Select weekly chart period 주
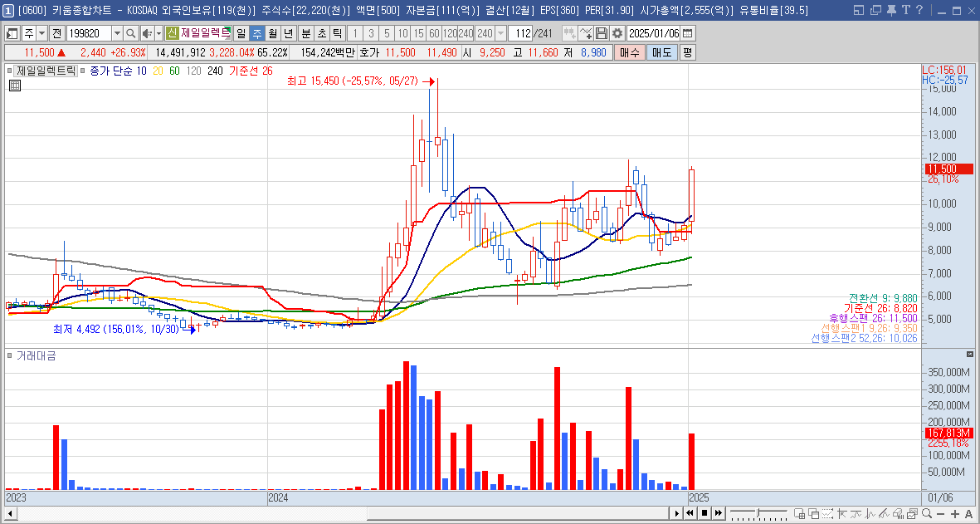The image size is (980, 524). click(256, 33)
